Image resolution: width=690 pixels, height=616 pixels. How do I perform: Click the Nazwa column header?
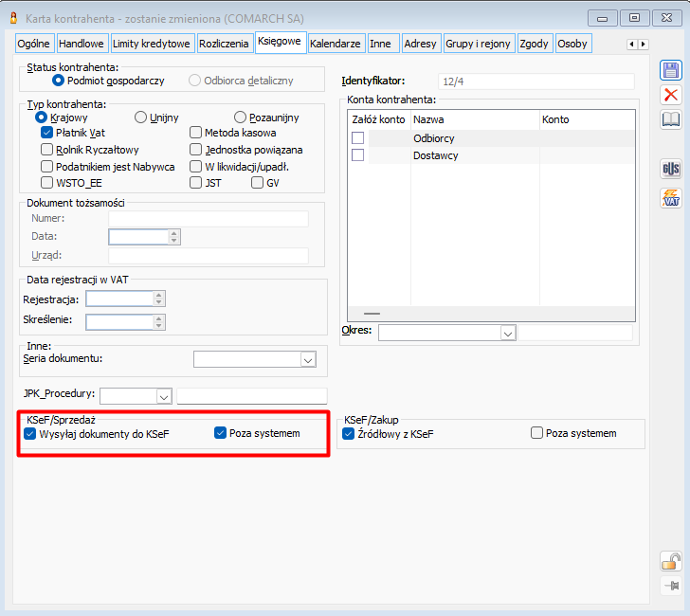474,119
